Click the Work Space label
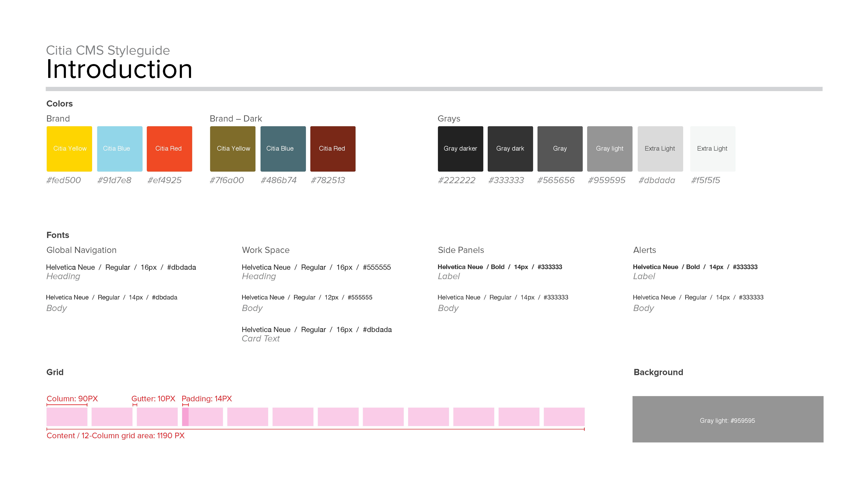Viewport: 868px width, 488px height. (x=266, y=250)
